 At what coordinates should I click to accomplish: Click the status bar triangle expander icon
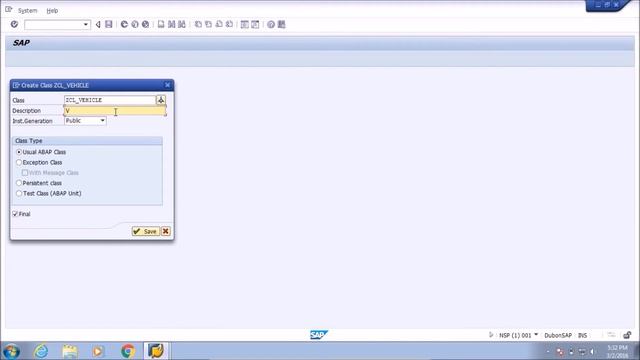coord(491,335)
